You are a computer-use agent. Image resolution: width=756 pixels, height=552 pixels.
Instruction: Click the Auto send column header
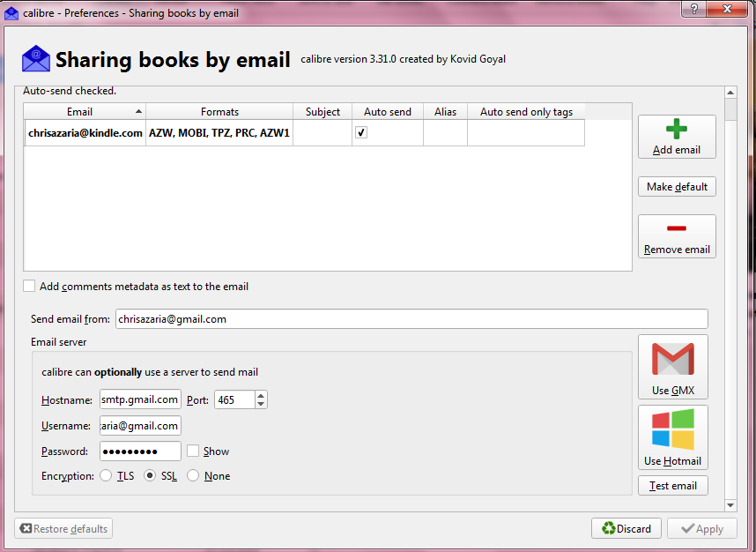click(x=388, y=111)
